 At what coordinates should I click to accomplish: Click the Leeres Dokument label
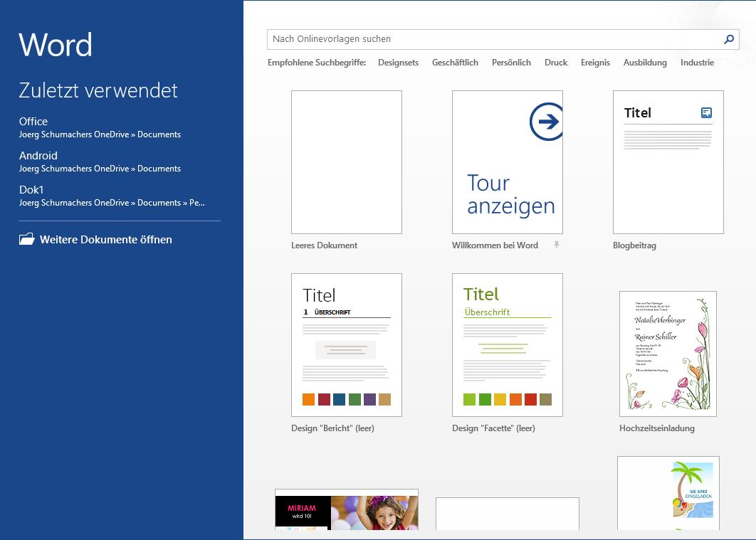click(x=324, y=245)
